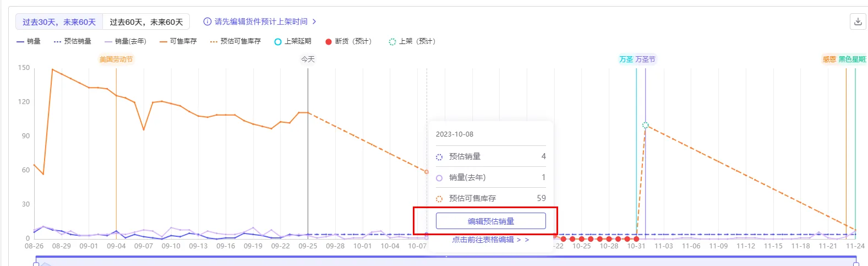Open the 请先编辑货件预计上架时间 link

click(261, 21)
